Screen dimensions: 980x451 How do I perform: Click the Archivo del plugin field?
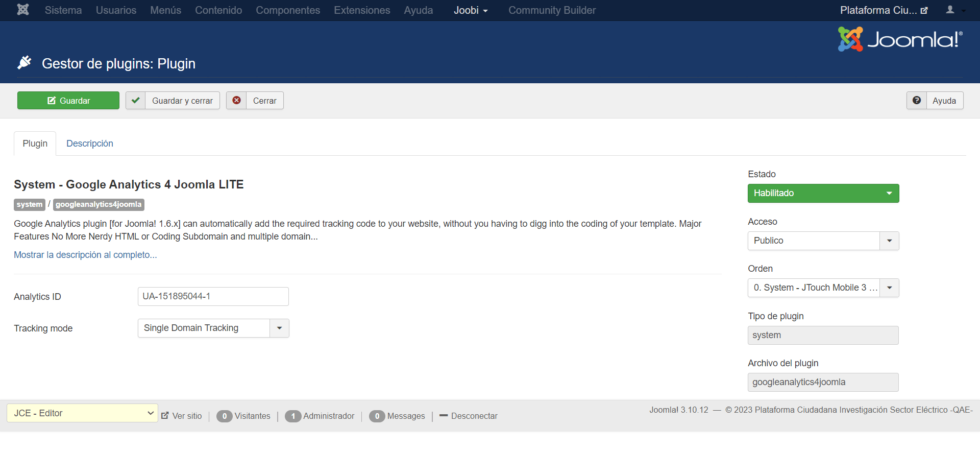pos(823,383)
